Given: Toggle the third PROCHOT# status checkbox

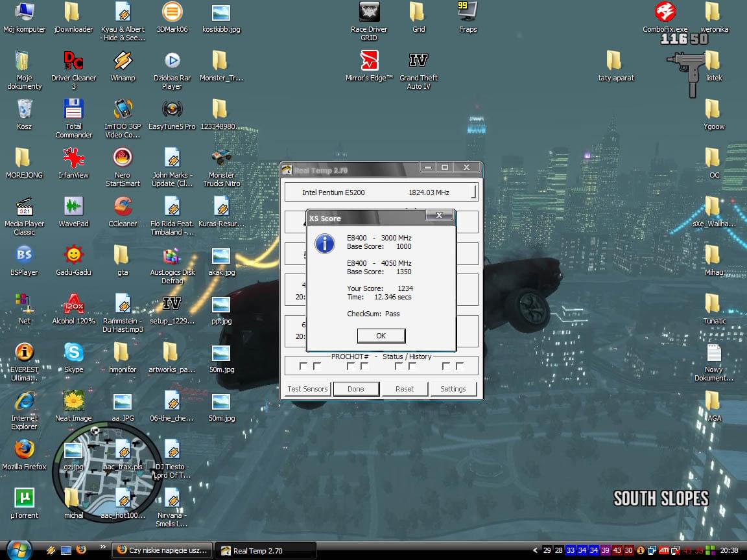Looking at the screenshot, I should pyautogui.click(x=351, y=367).
